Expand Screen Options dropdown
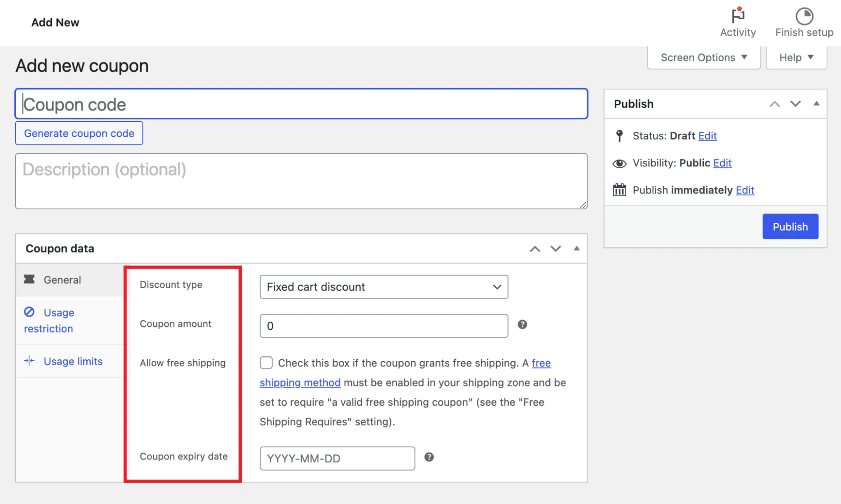Image resolution: width=841 pixels, height=504 pixels. coord(703,58)
